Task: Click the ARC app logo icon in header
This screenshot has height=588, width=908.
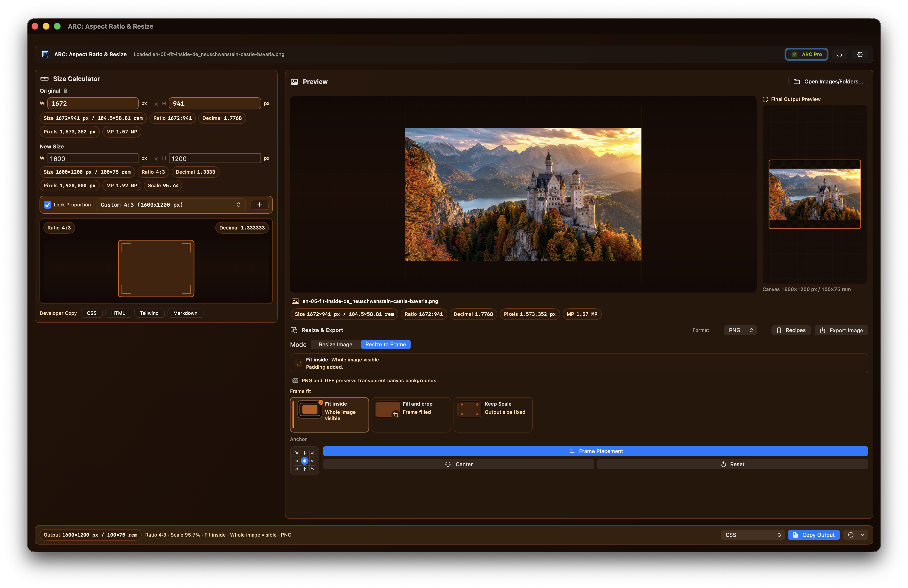Action: point(45,54)
